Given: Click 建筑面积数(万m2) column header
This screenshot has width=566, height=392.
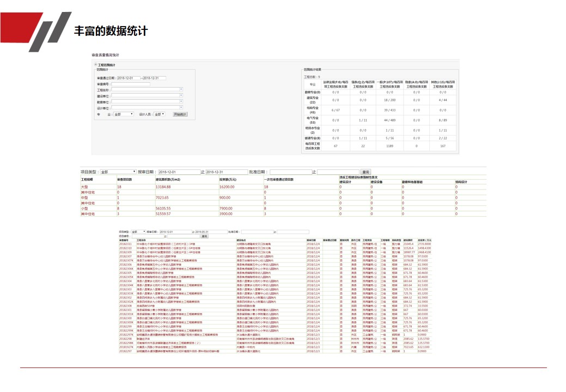Looking at the screenshot, I should pyautogui.click(x=168, y=180).
